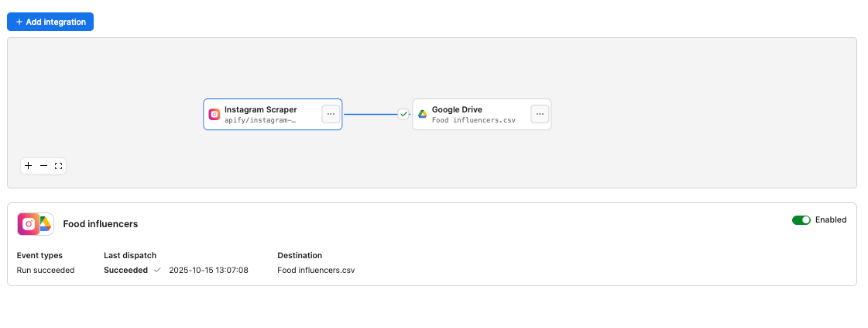Click the Google Drive logo on the Food influencers card
Screen dimensions: 868x328
coord(46,224)
